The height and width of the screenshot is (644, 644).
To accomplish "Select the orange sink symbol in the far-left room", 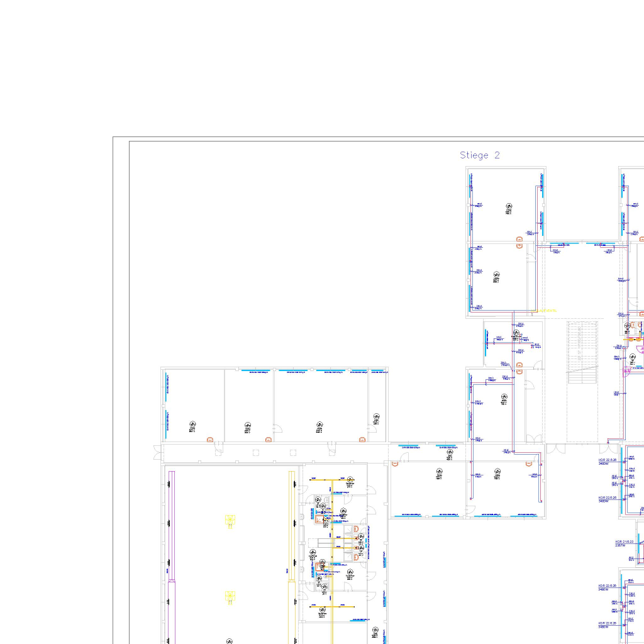I will (210, 440).
